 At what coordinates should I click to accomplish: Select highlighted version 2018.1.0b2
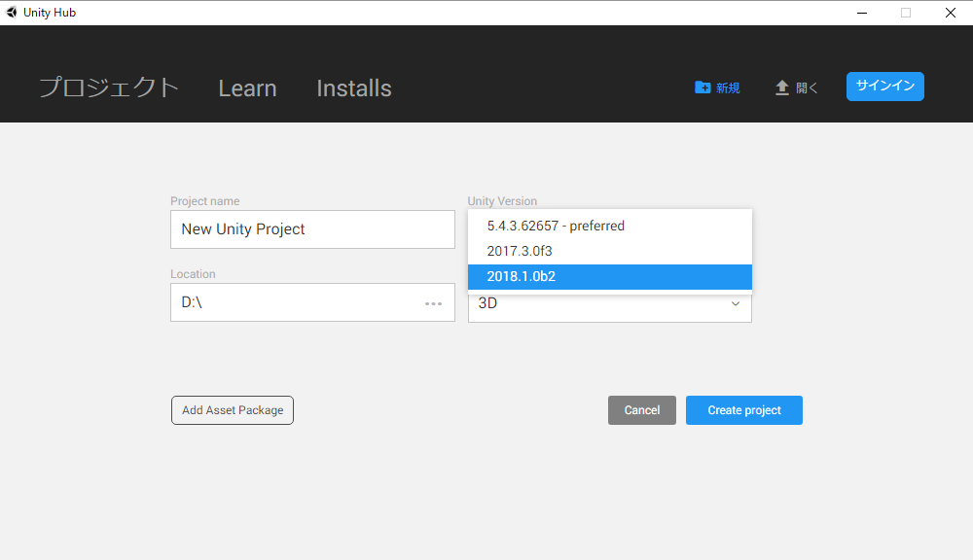[609, 276]
